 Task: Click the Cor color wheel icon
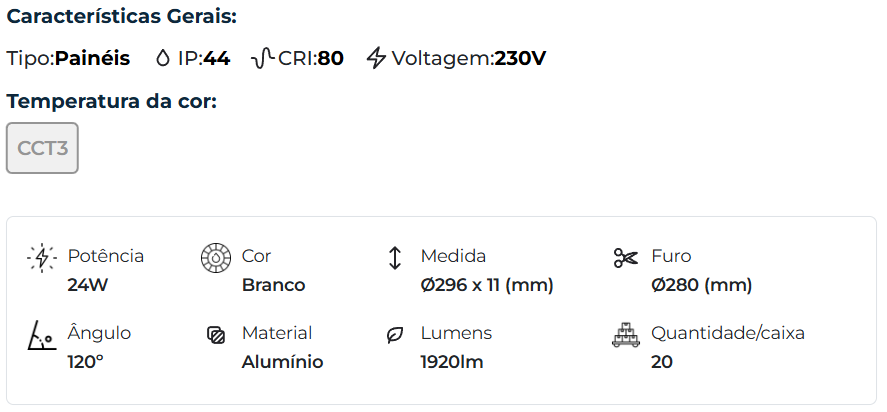click(216, 258)
